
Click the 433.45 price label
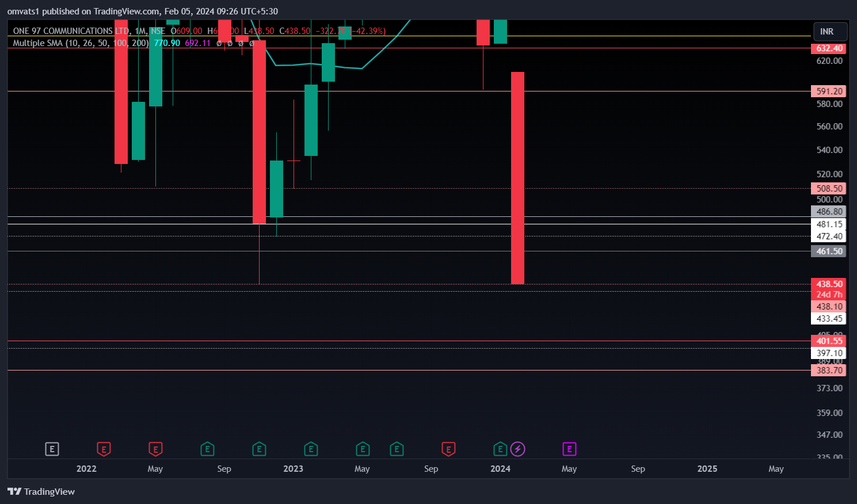(829, 319)
